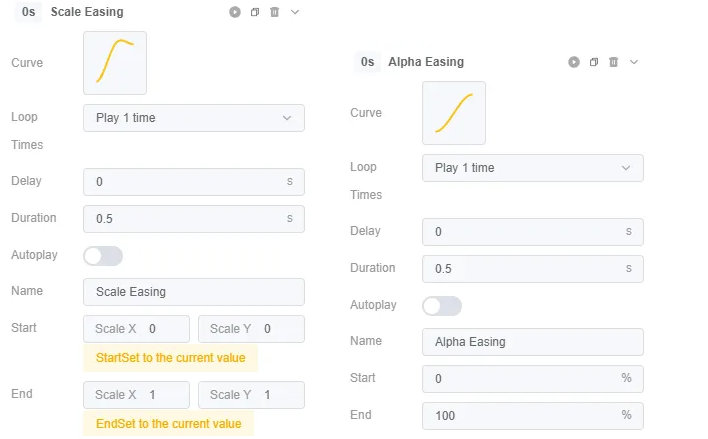
Task: Open Scale Easing Loop dropdown
Action: click(x=194, y=118)
